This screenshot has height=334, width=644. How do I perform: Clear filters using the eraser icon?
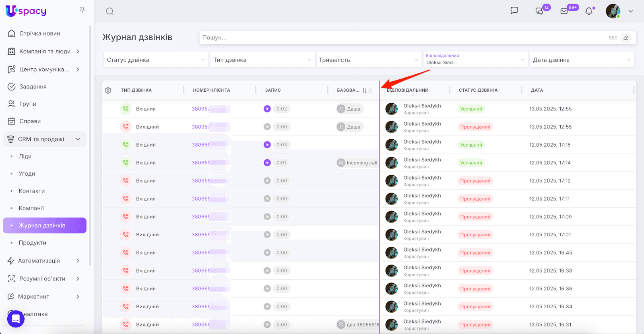point(626,38)
